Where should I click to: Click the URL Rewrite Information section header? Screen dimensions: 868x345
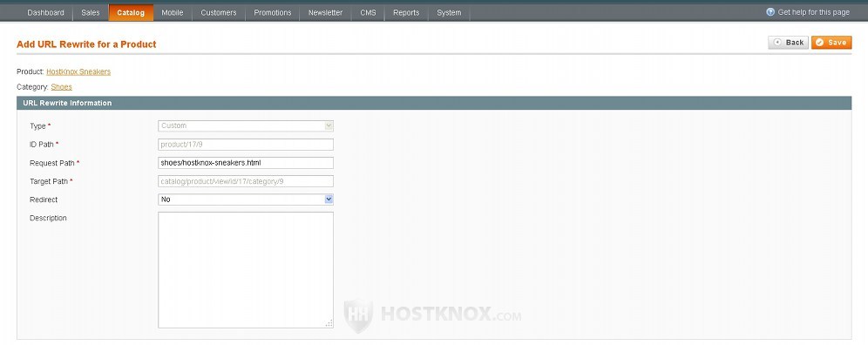point(434,103)
